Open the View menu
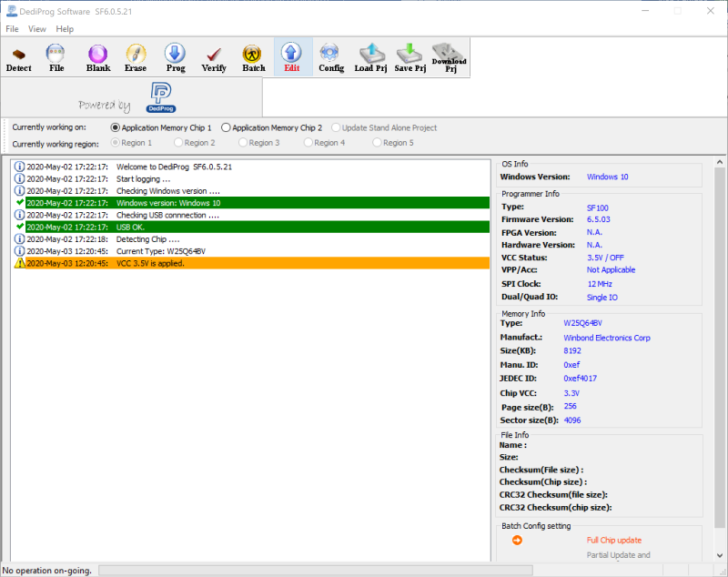Image resolution: width=728 pixels, height=577 pixels. [x=37, y=29]
